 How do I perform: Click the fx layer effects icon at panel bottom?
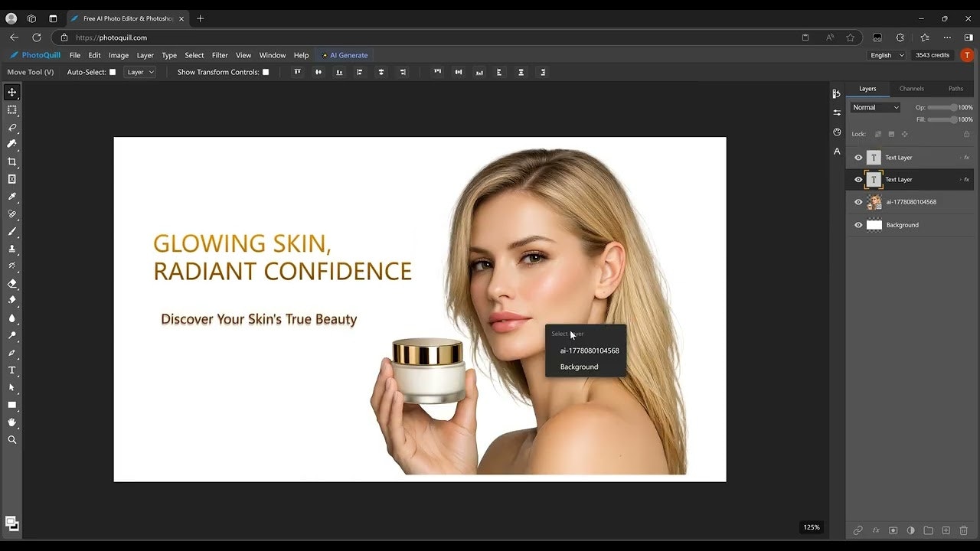coord(876,530)
